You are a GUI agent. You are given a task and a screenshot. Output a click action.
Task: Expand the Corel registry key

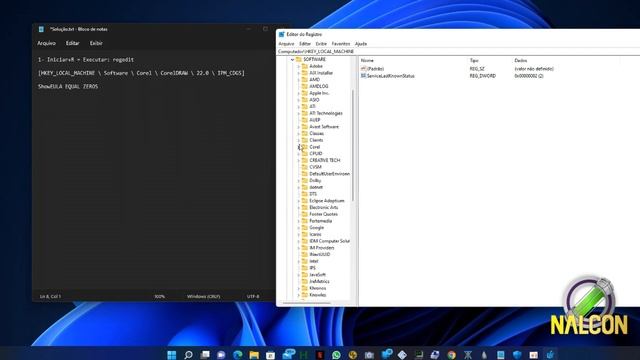click(298, 147)
